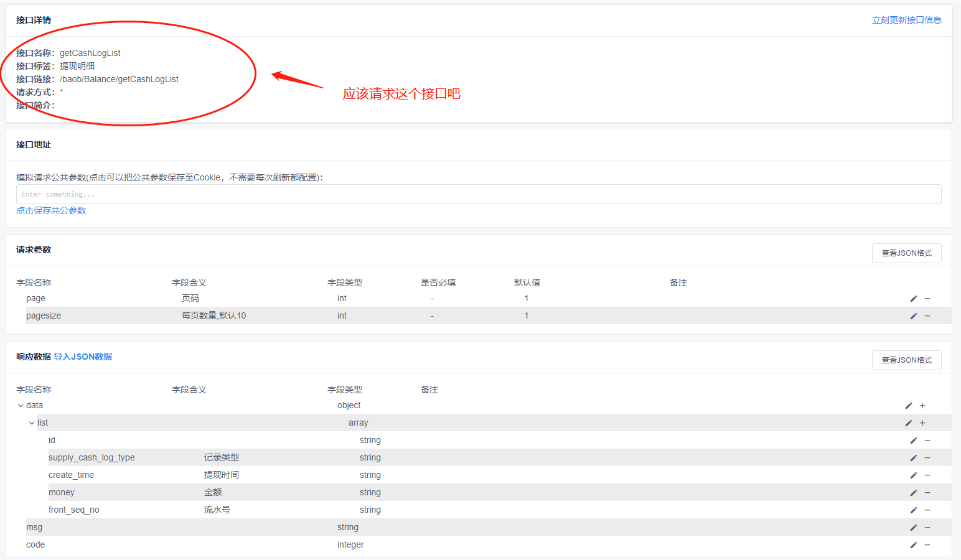Remove the id response field
This screenshot has height=560, width=961.
927,441
